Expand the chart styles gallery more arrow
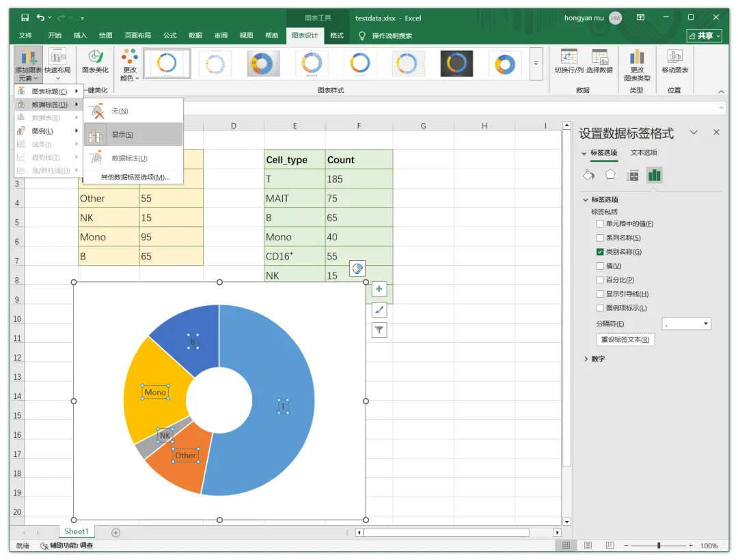 [x=536, y=63]
